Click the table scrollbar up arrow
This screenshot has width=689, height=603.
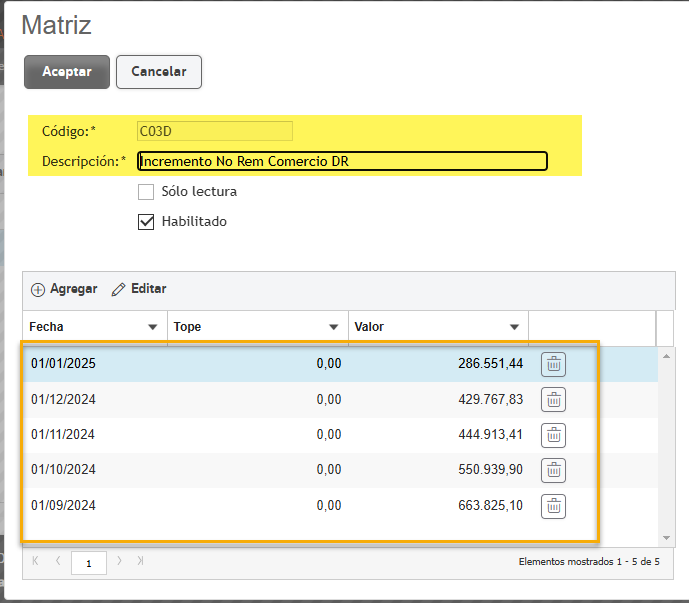point(667,356)
